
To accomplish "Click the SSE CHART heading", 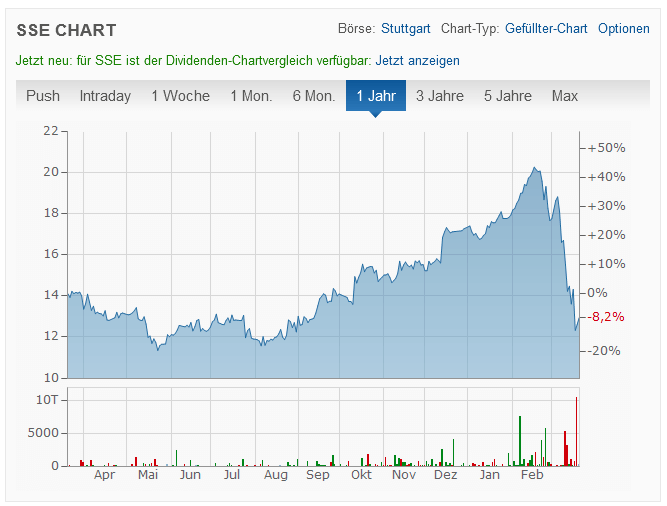I will click(x=66, y=30).
